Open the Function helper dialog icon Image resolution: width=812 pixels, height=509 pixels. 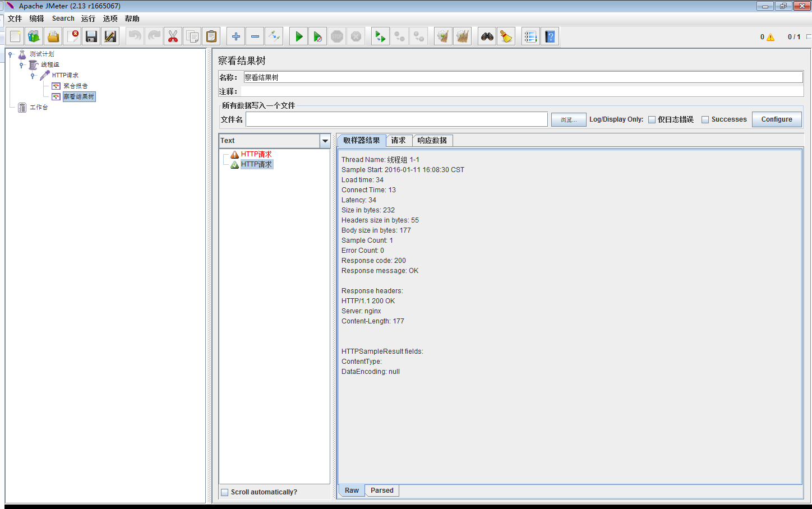pos(530,36)
